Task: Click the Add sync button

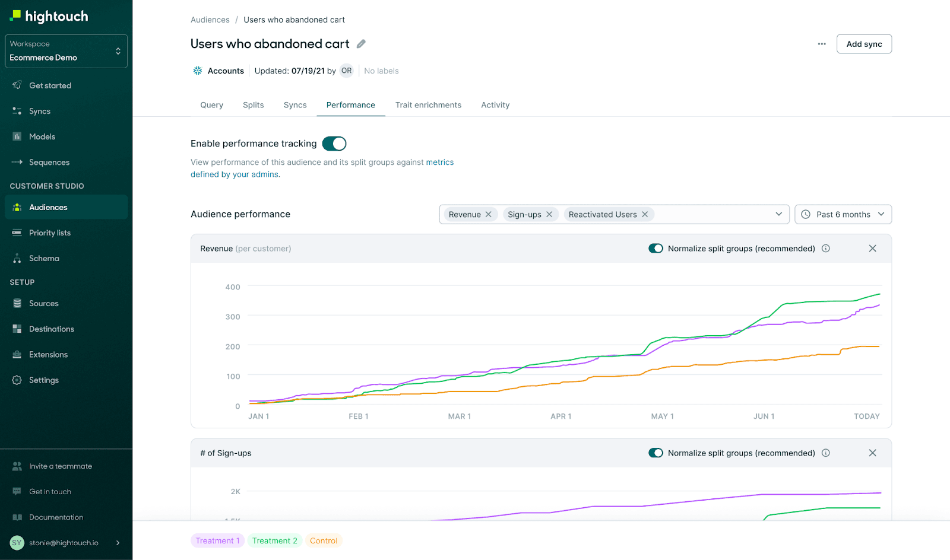Action: pyautogui.click(x=864, y=44)
